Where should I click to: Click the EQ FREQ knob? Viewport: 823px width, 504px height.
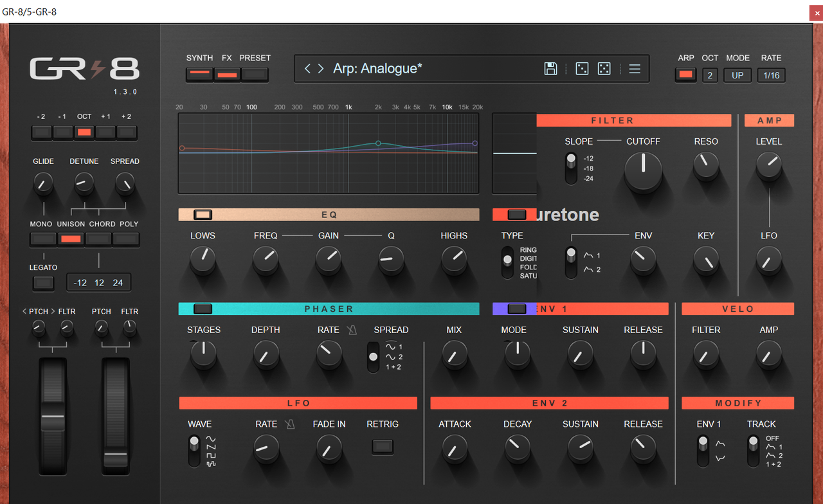pyautogui.click(x=266, y=260)
